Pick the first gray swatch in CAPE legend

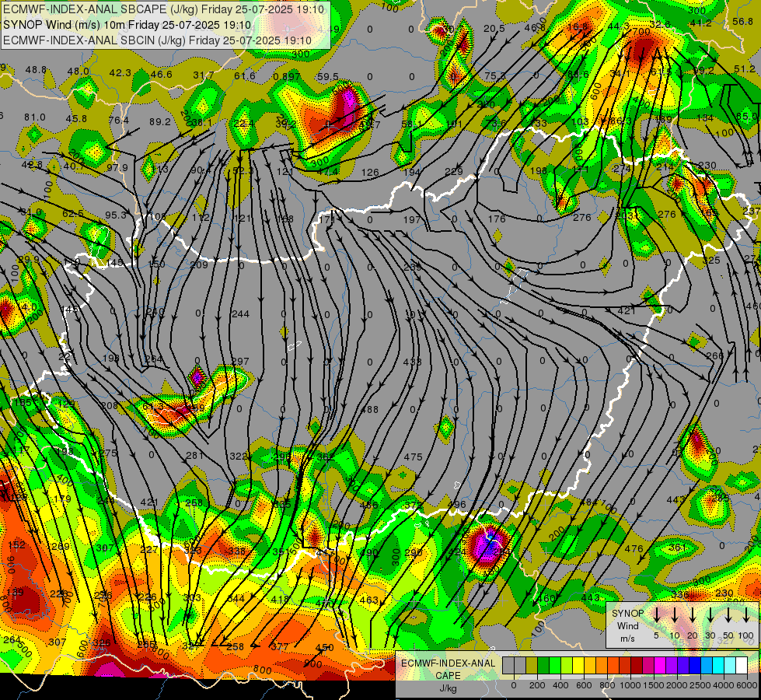(x=508, y=665)
